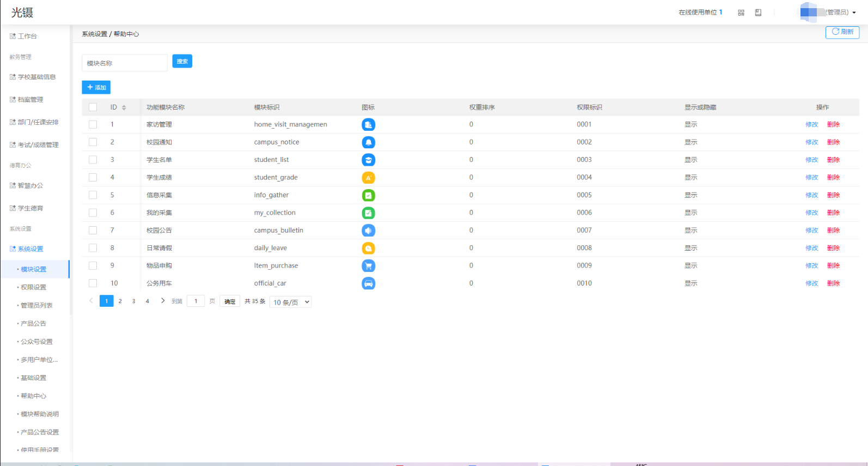Click the 光镊 logo

click(x=22, y=13)
